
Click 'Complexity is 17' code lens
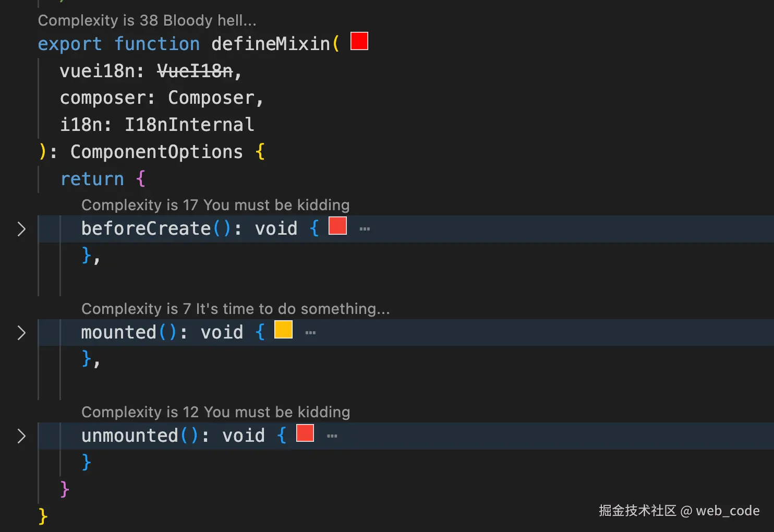click(x=215, y=205)
